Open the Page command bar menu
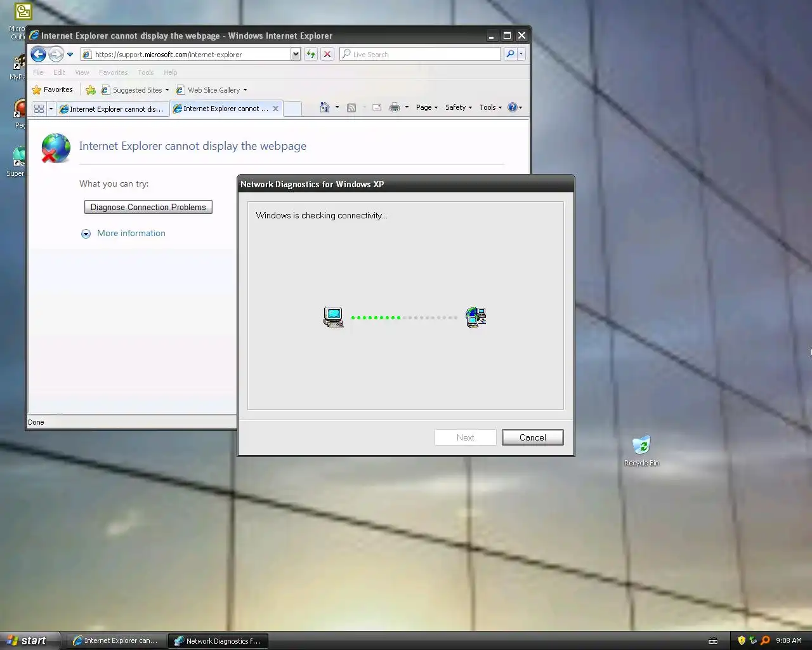This screenshot has height=650, width=812. tap(427, 107)
